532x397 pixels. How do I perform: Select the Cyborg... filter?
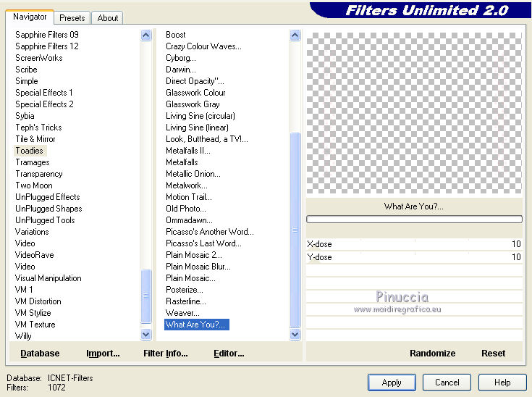point(181,58)
